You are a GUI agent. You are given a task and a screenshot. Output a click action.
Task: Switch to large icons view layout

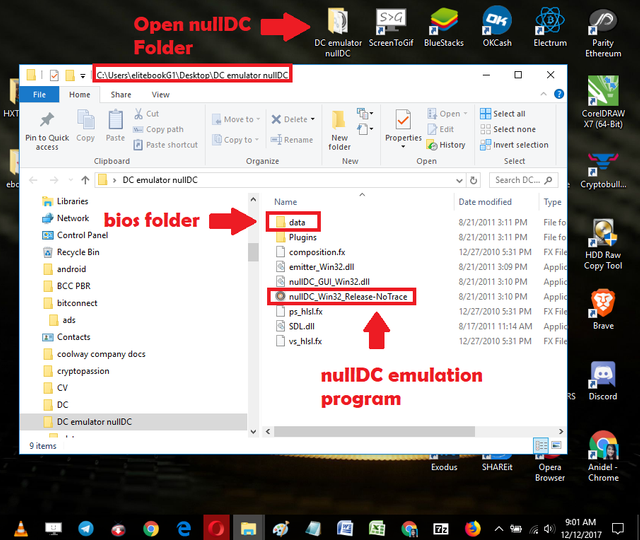tap(556, 445)
